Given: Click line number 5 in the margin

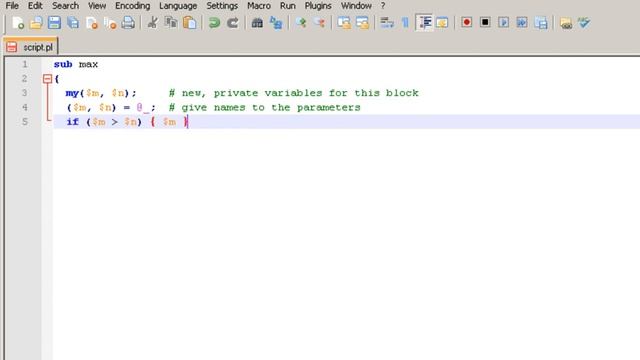Looking at the screenshot, I should [25, 122].
